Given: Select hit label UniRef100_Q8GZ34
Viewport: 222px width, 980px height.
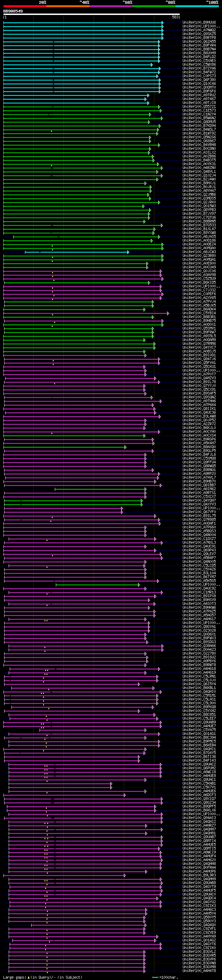Looking at the screenshot, I should [199, 802].
